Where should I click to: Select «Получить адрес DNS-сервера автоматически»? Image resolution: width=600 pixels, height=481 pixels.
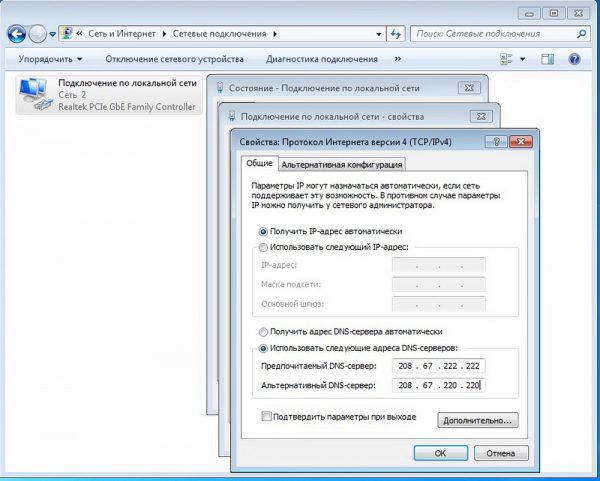(x=351, y=332)
